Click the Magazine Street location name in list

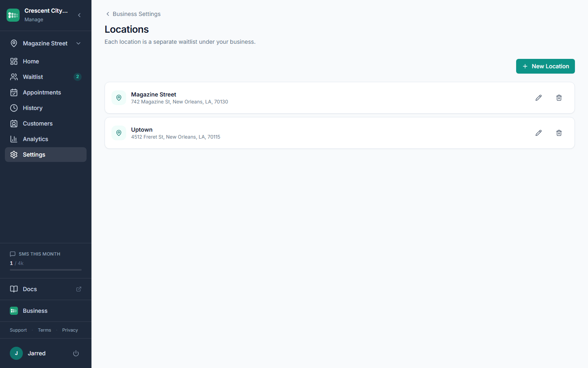pos(154,94)
